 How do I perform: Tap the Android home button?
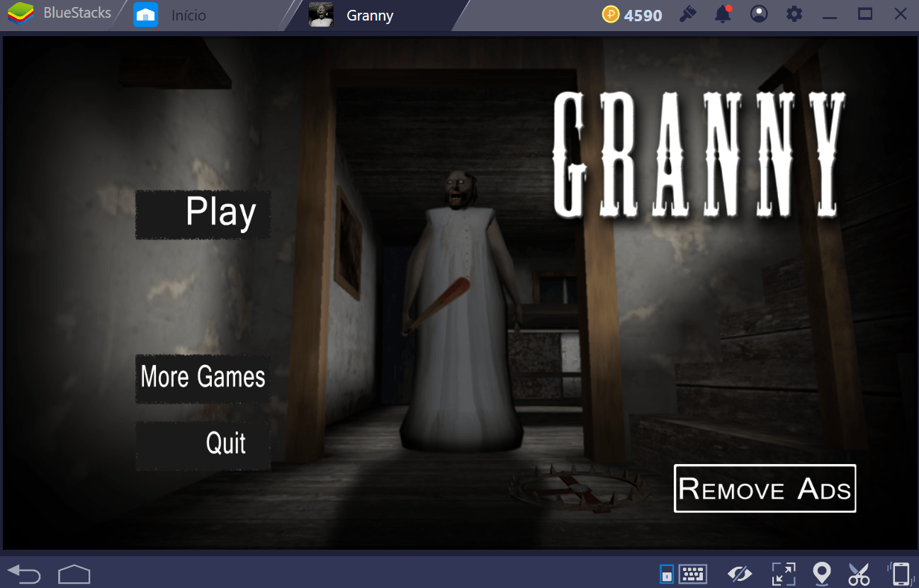click(x=74, y=573)
